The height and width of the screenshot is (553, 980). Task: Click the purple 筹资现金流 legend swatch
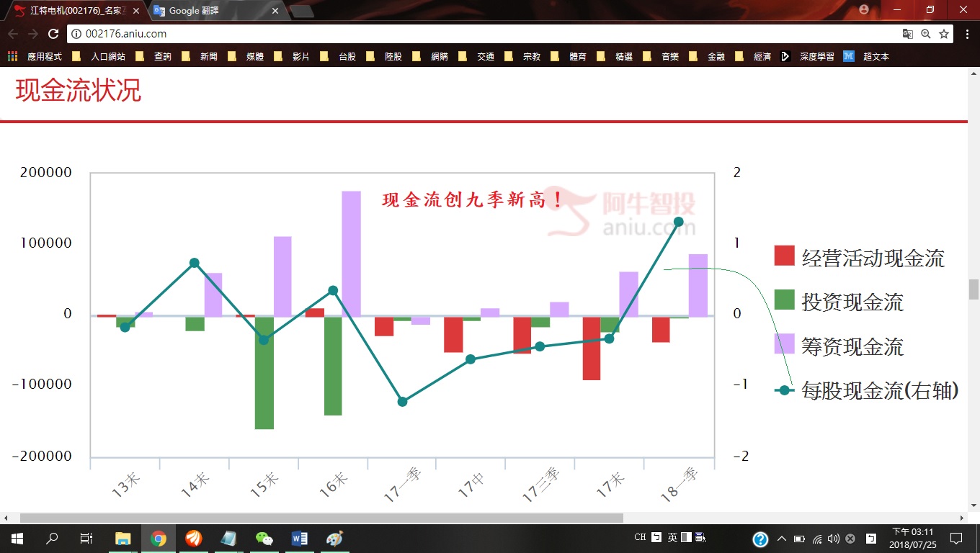[x=784, y=344]
